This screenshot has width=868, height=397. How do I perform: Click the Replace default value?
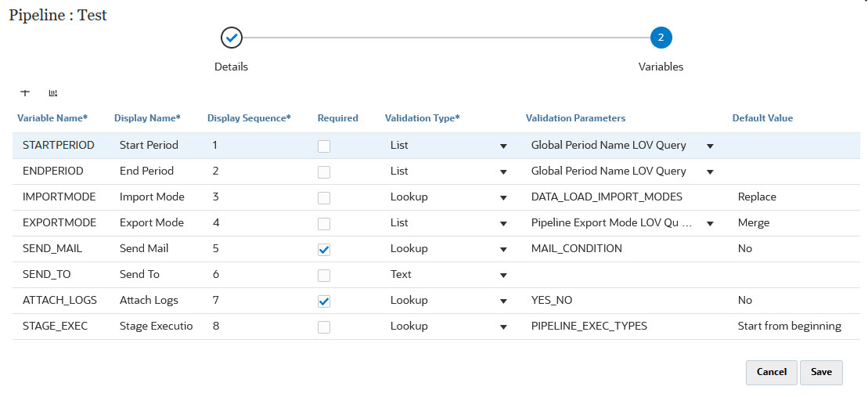(x=757, y=197)
